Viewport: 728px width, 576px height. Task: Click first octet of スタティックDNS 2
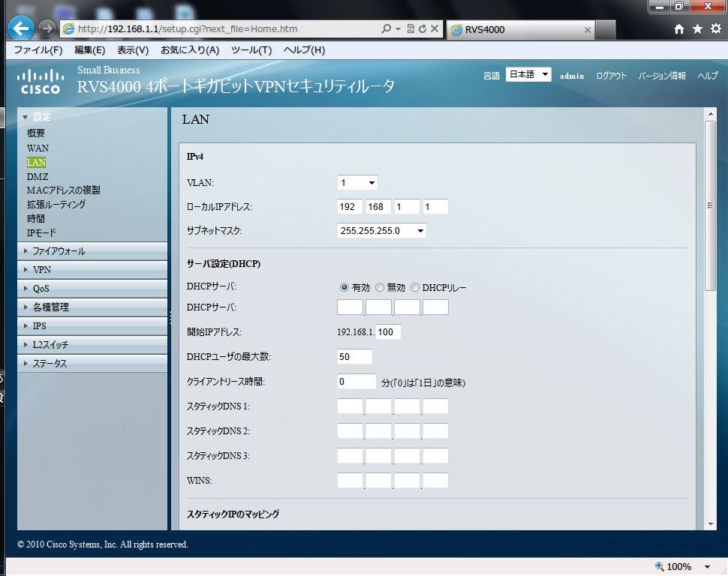[350, 430]
